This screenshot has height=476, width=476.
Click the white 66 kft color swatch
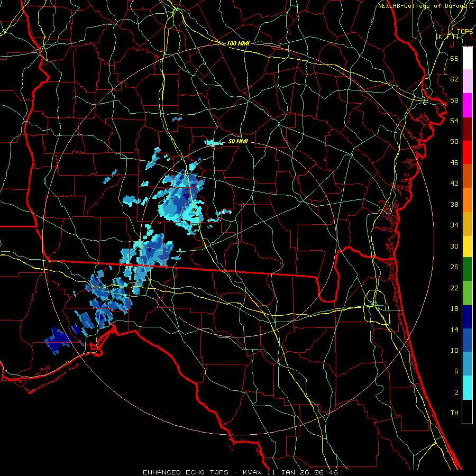pyautogui.click(x=467, y=58)
